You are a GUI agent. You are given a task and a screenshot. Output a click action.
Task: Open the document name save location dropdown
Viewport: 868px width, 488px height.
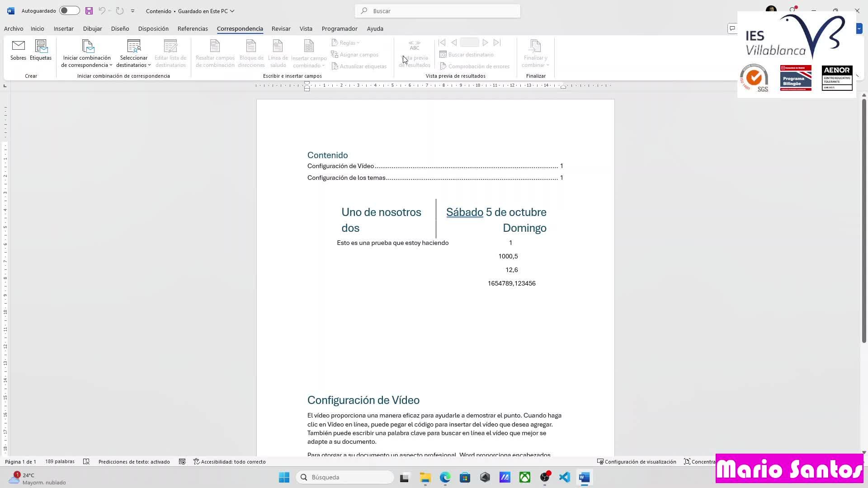[x=232, y=11]
